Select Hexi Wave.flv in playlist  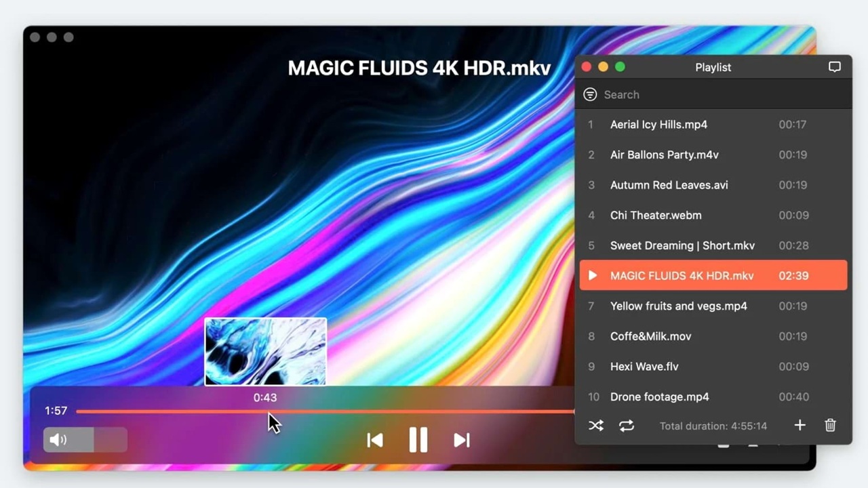coord(644,367)
